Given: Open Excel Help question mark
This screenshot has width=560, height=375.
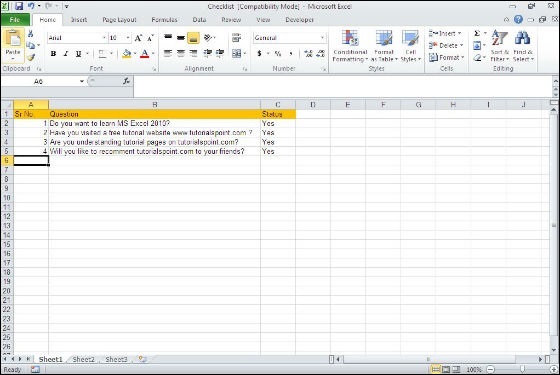Looking at the screenshot, I should coord(518,19).
